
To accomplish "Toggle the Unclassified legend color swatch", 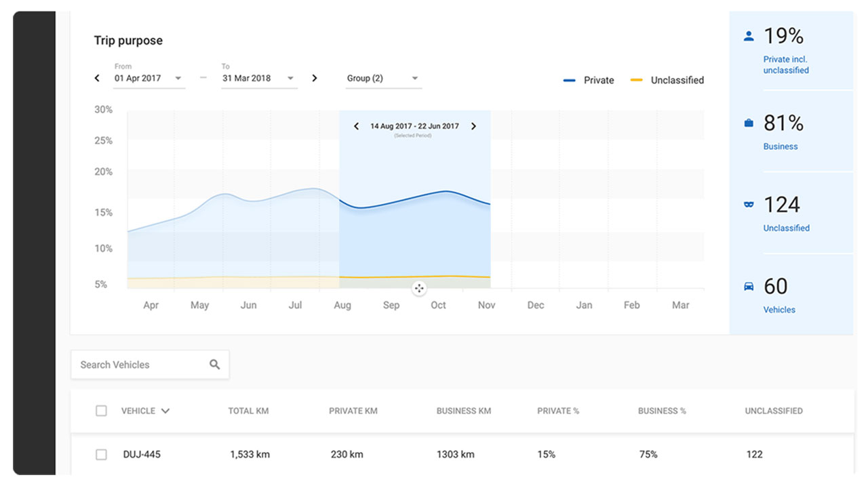I will point(637,80).
